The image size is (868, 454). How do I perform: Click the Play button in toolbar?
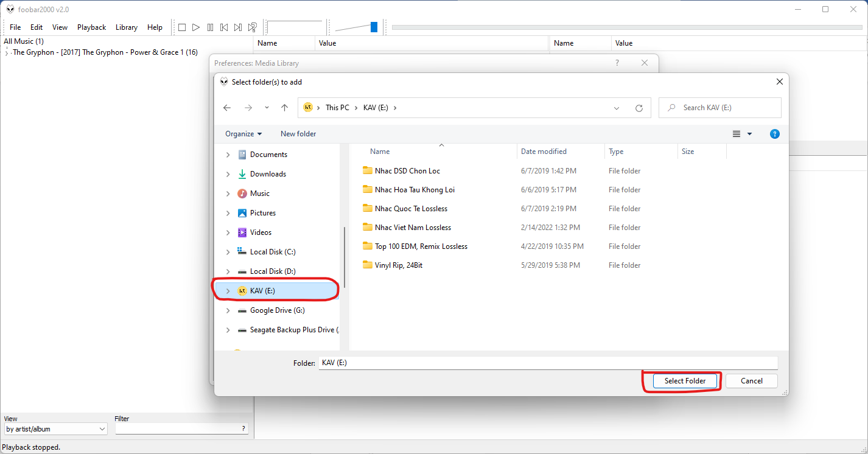point(196,27)
